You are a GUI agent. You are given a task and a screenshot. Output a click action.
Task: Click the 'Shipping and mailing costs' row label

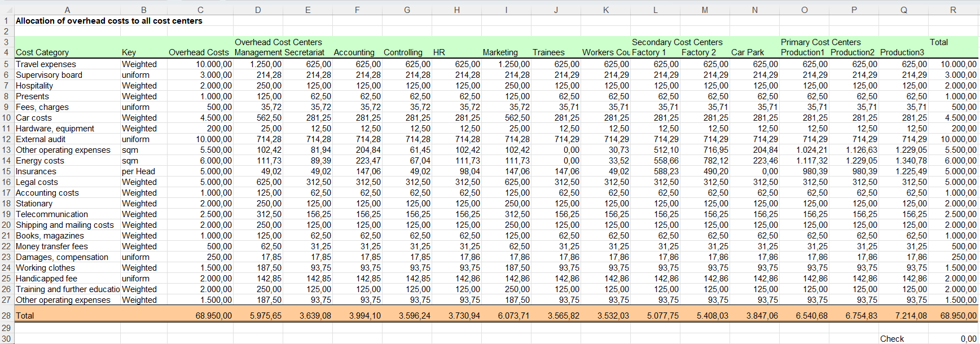point(65,225)
